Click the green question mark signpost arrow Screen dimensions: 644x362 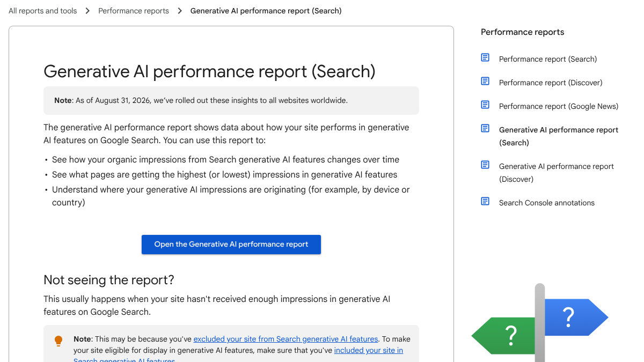(x=503, y=336)
